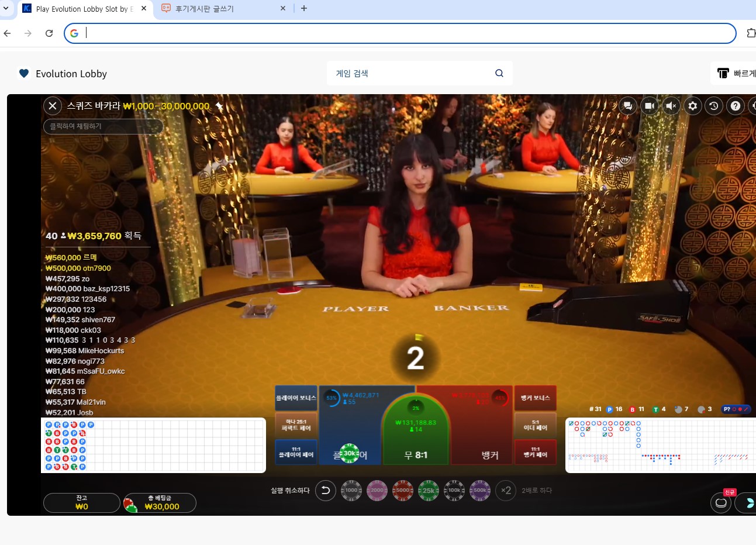Click the Evolution Lobby heart icon
This screenshot has width=756, height=545.
(x=24, y=74)
